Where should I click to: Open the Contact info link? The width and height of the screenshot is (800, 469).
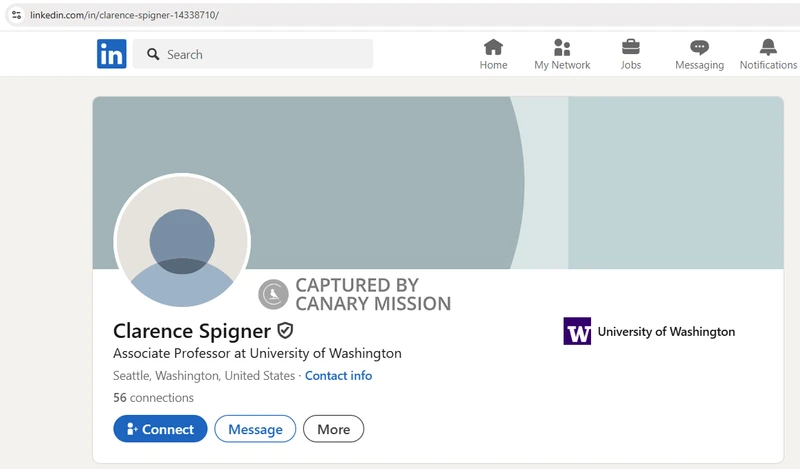pyautogui.click(x=338, y=376)
